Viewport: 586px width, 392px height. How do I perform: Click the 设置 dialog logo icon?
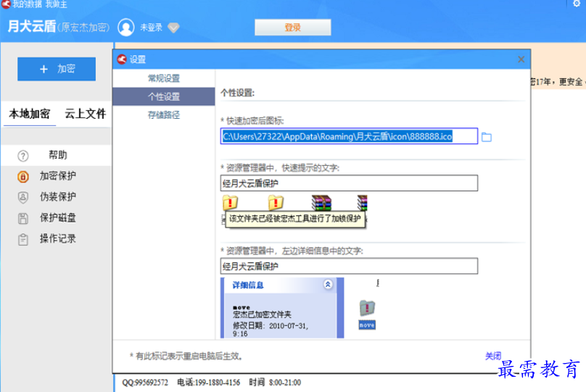[122, 59]
